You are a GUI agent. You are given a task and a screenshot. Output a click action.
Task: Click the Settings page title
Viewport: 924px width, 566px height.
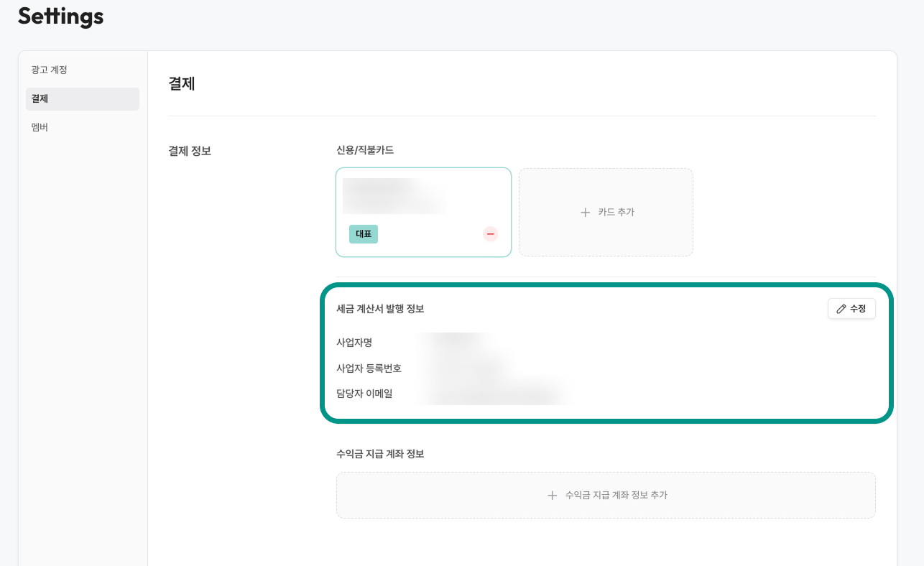pyautogui.click(x=61, y=17)
